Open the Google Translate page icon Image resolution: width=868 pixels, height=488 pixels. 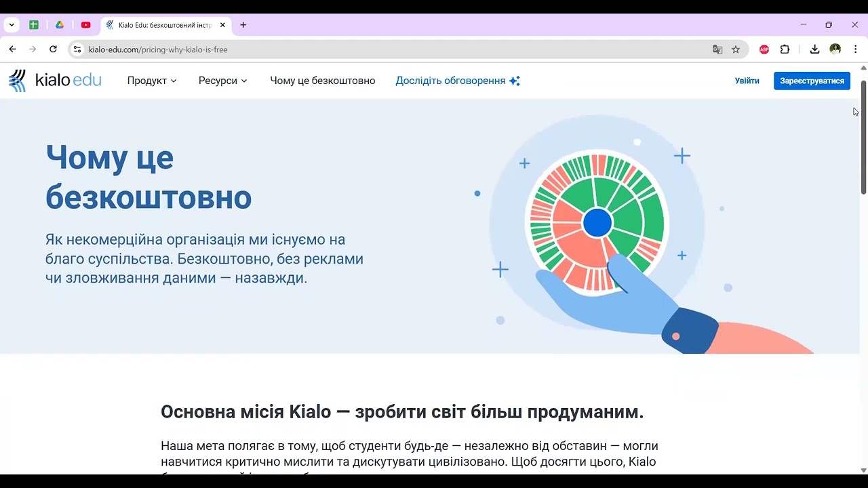(717, 49)
